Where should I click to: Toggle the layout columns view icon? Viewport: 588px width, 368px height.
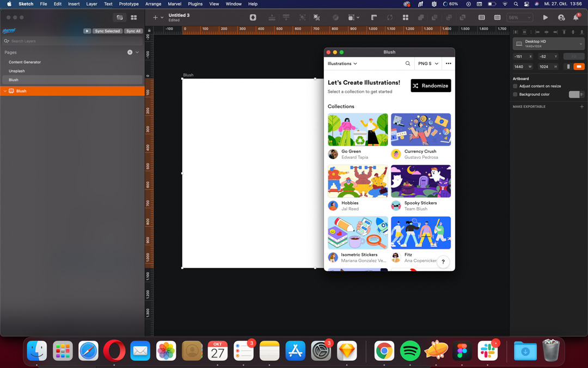coord(481,17)
